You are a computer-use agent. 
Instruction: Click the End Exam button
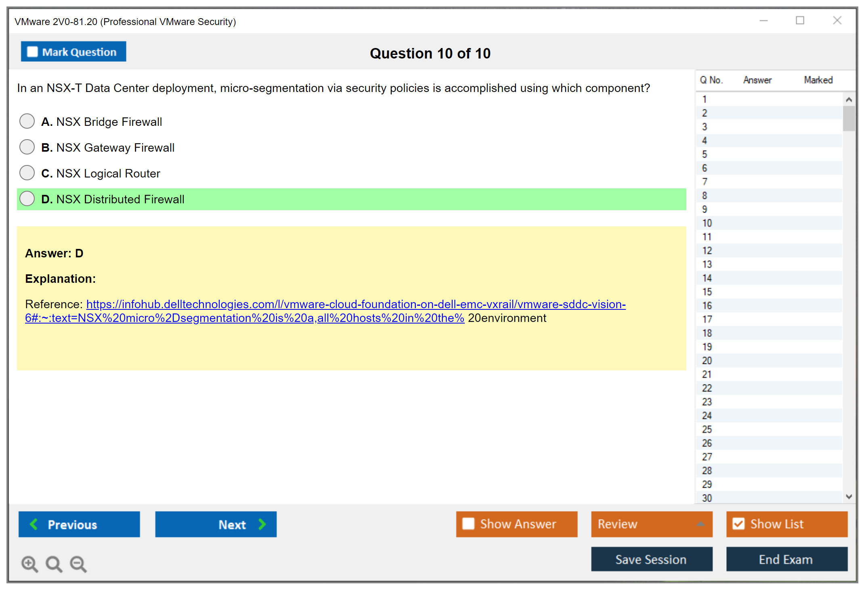coord(786,559)
